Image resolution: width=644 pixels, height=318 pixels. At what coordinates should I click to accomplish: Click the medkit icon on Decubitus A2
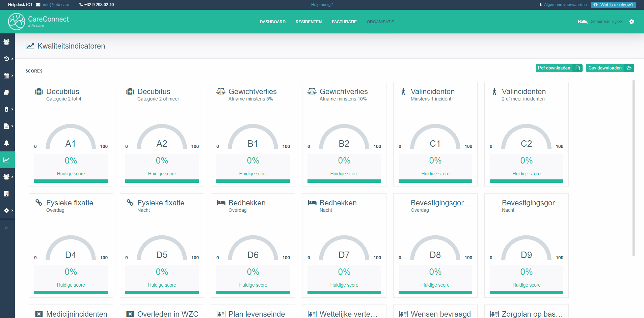click(130, 92)
